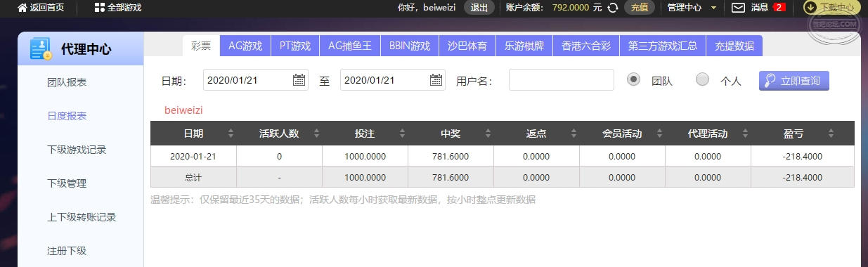The height and width of the screenshot is (267, 868).
Task: Focus the start date field 2020/01/21
Action: coord(256,80)
